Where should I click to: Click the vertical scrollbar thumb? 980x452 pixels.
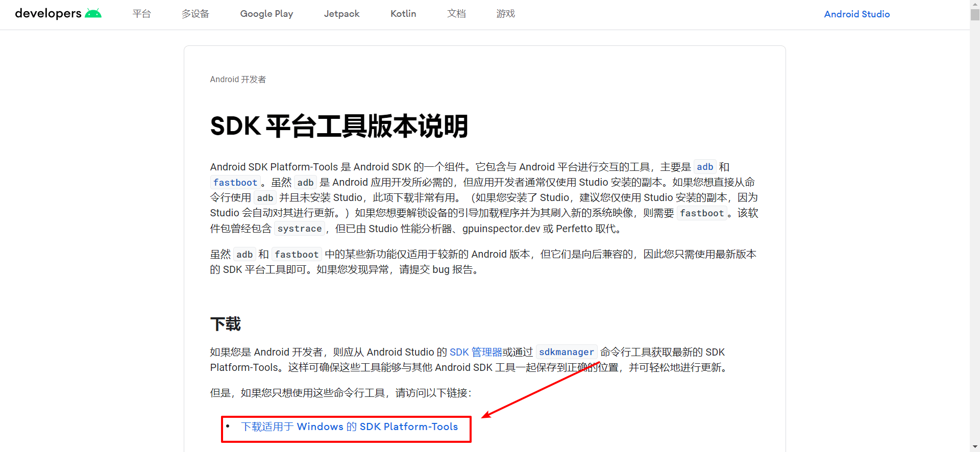pyautogui.click(x=975, y=14)
